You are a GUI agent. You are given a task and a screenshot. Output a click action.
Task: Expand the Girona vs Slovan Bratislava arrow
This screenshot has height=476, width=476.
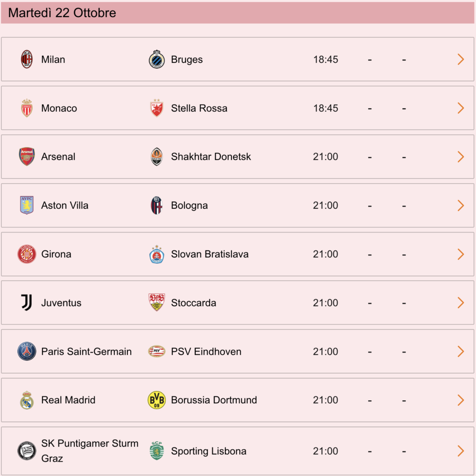461,254
